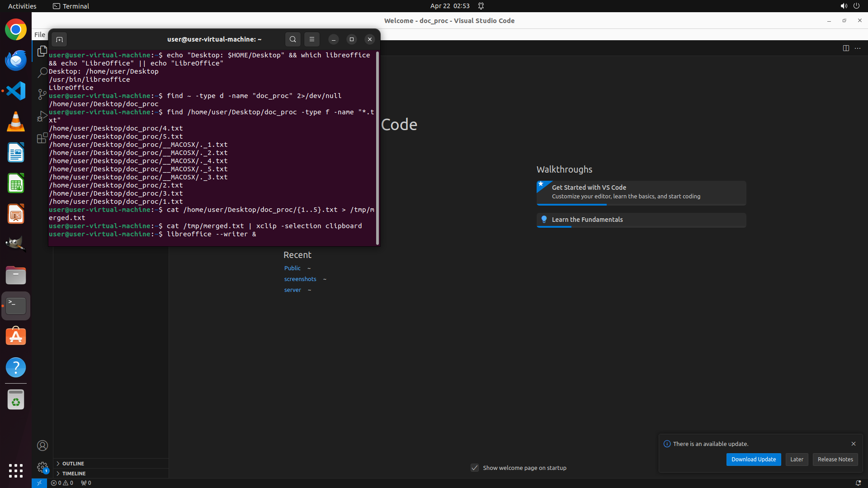Open the Source Control view icon
The image size is (868, 488).
point(42,94)
